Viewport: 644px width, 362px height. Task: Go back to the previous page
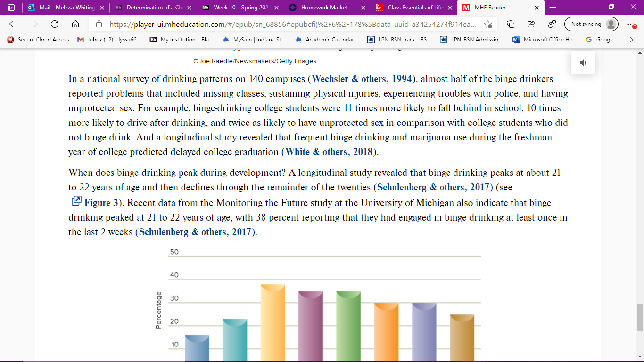(13, 24)
